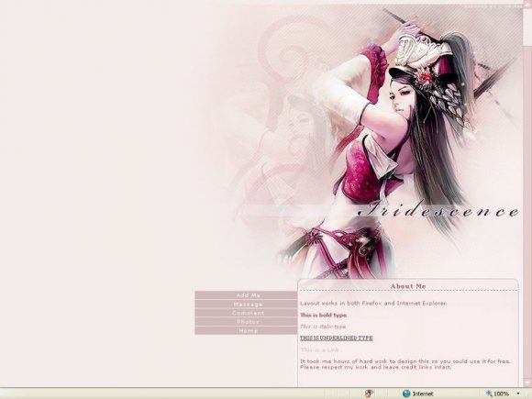Click the About Me section header

(408, 286)
